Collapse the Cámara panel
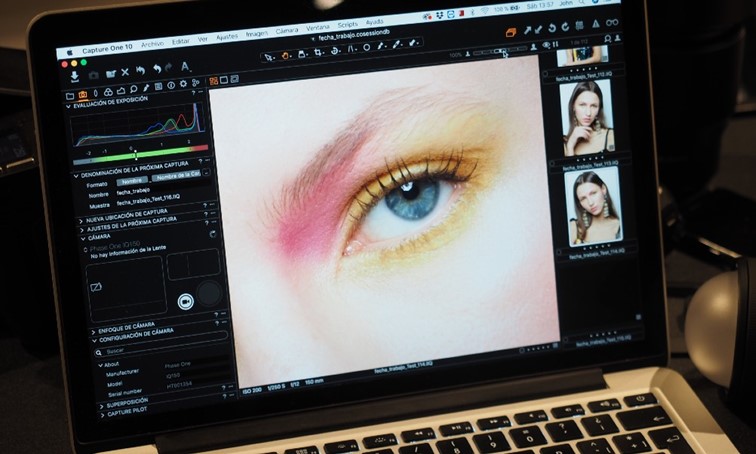The image size is (756, 454). (83, 239)
